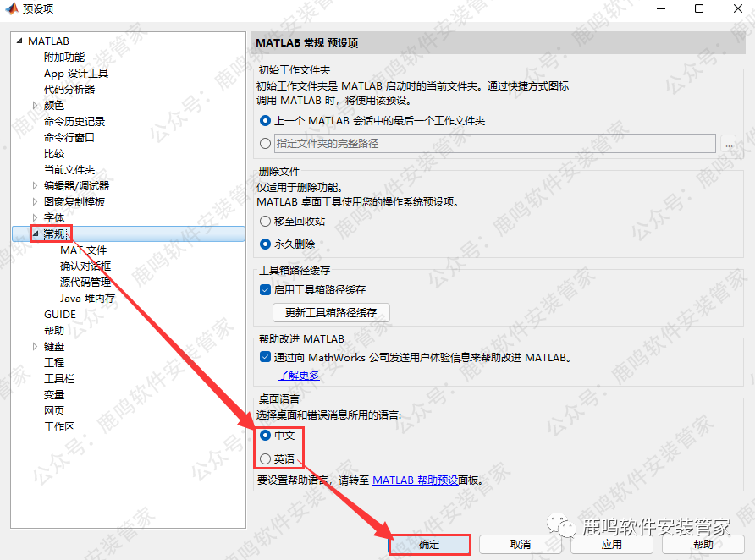
Task: Select 网页 in the tree
Action: tap(54, 410)
